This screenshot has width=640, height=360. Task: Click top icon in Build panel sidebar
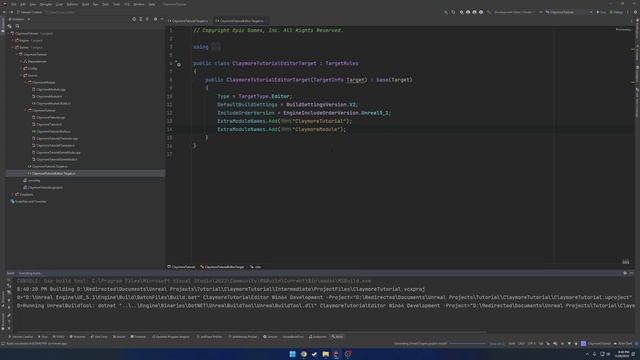tap(9, 280)
